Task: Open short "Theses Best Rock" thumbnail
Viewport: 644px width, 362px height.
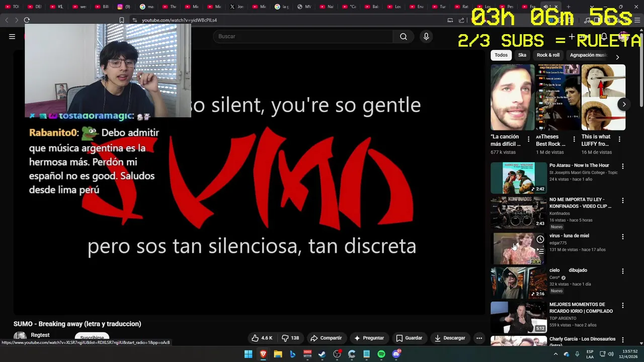Action: [x=558, y=98]
